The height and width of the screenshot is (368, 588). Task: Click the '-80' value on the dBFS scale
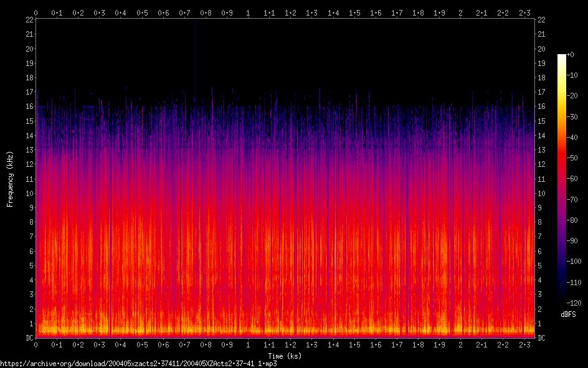pos(572,220)
